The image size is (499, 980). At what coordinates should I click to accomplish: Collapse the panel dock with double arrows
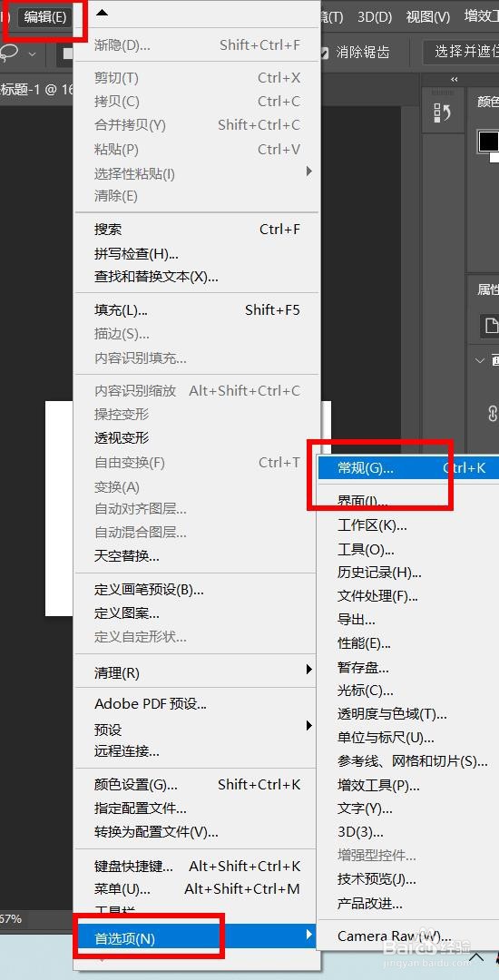[x=454, y=79]
